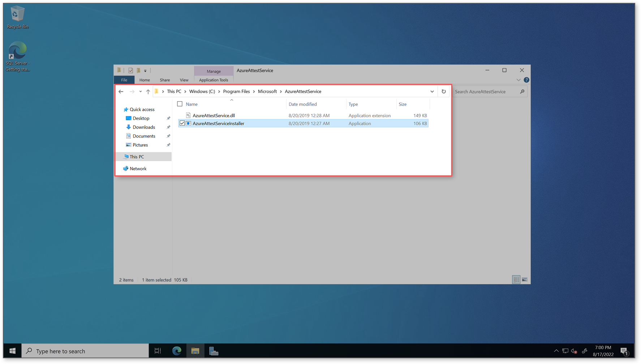Click File Explorer taskbar icon
641x364 pixels.
195,351
